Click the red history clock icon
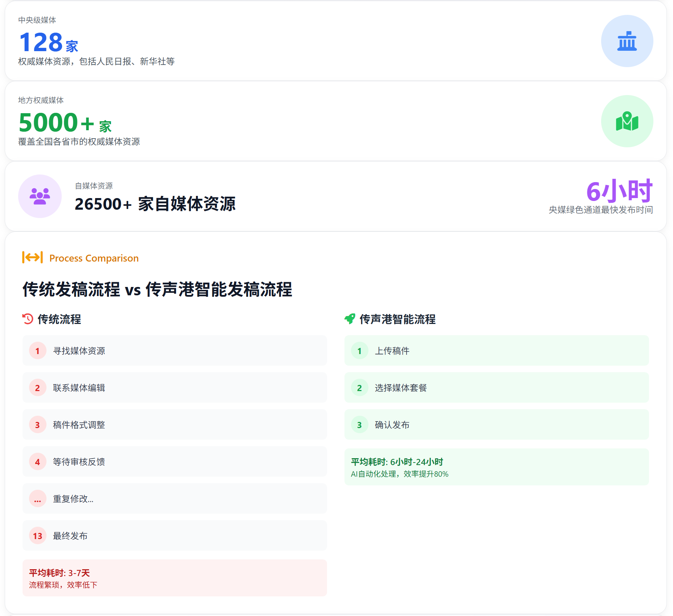673x616 pixels. coord(28,319)
